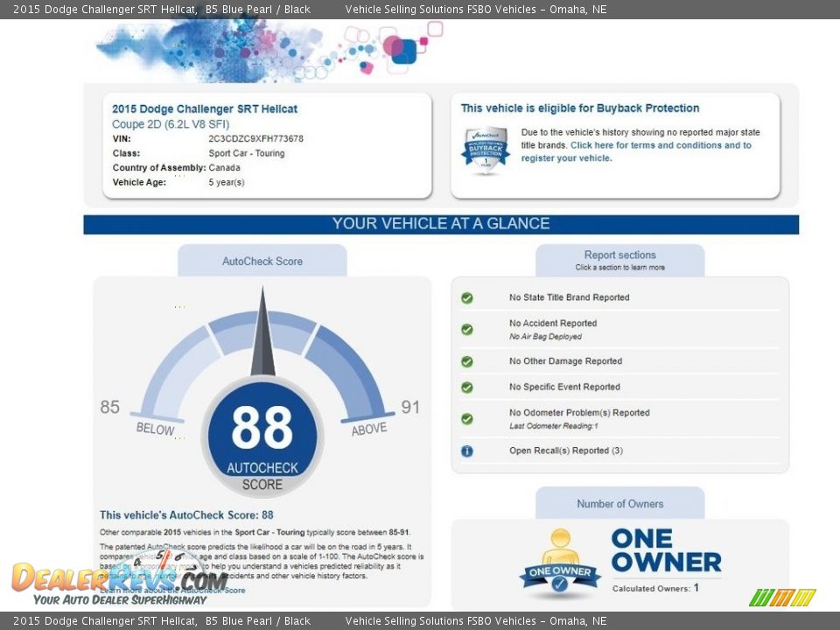The image size is (840, 630).
Task: Click green check beside No State Title Brand
Action: (x=467, y=297)
